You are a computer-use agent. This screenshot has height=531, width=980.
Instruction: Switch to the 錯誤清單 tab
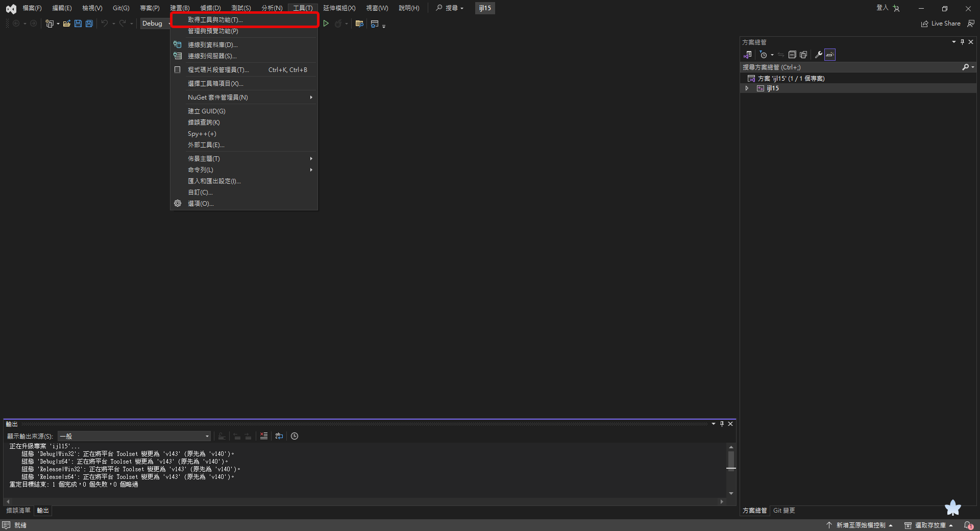[18, 511]
